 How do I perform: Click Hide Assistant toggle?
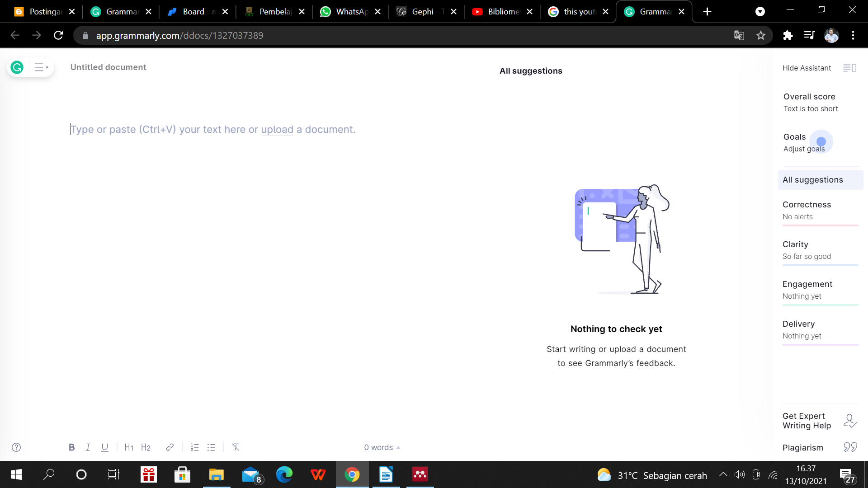click(x=807, y=68)
